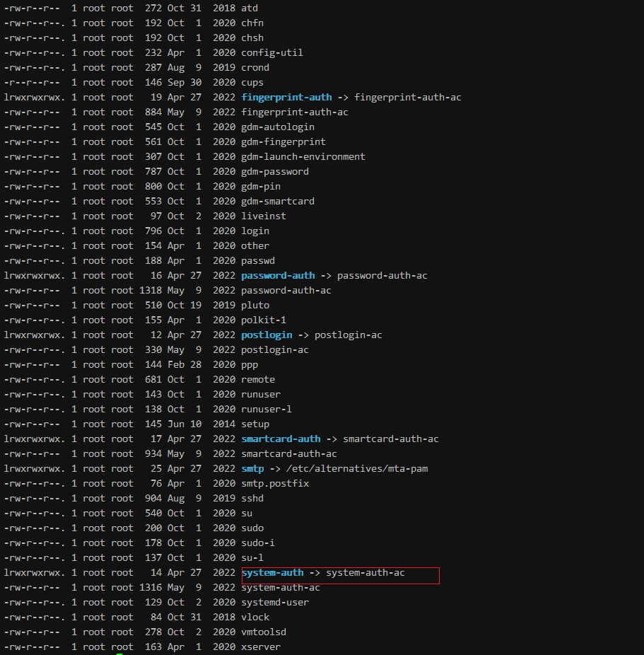The image size is (644, 655).
Task: Select the gdm-fingerprint file entry
Action: point(283,141)
